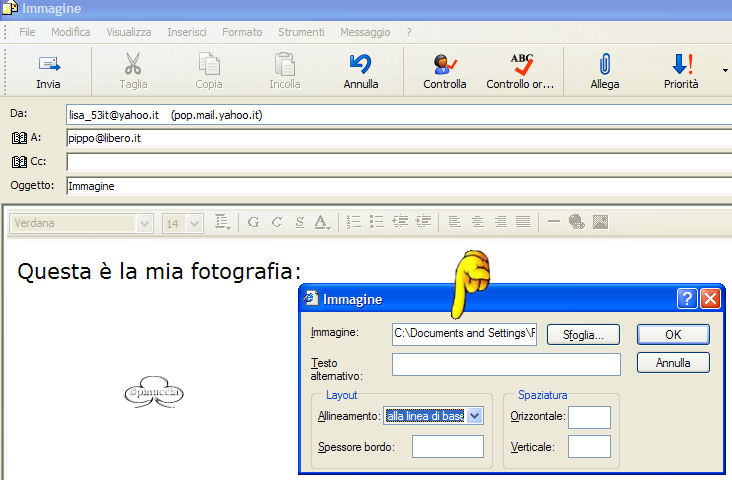
Task: Click the insert picture toolbar icon
Action: coord(600,222)
